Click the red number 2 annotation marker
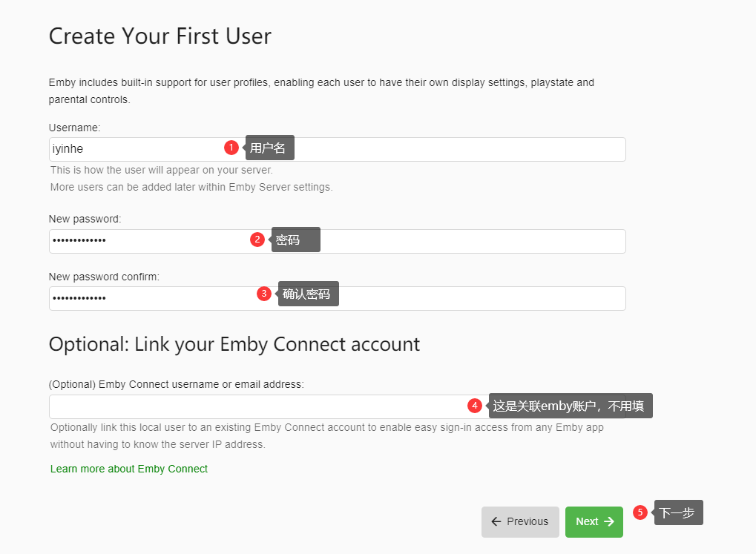This screenshot has height=554, width=756. (x=257, y=240)
